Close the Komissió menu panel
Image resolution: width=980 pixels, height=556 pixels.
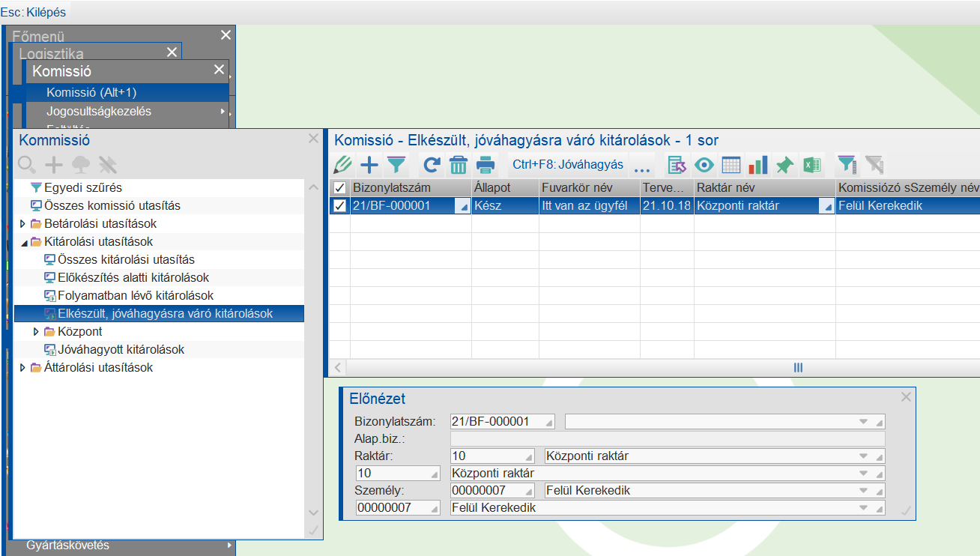click(219, 70)
